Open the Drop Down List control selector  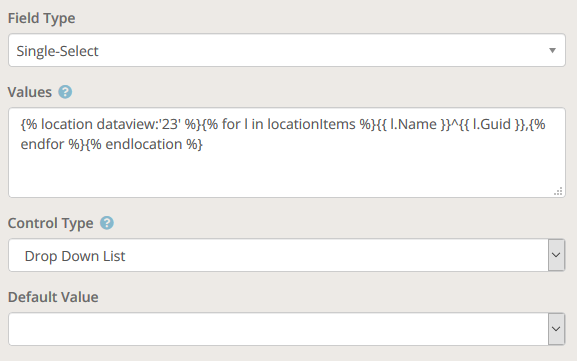(x=278, y=255)
